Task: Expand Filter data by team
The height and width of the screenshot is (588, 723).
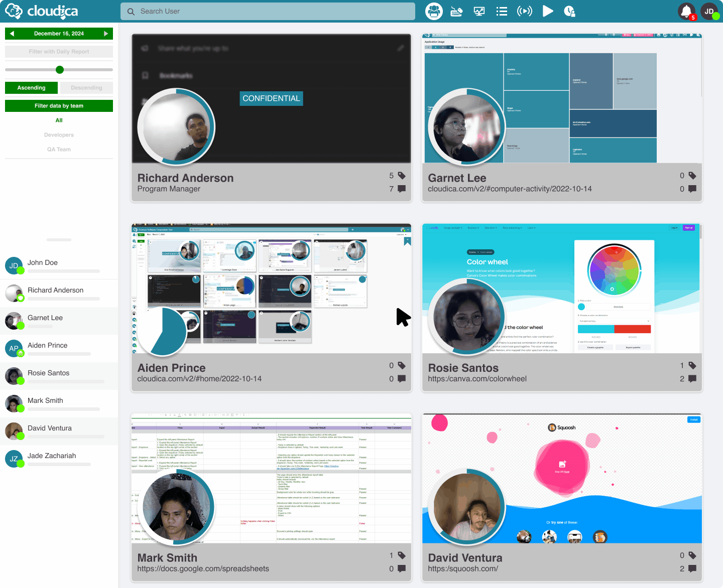Action: tap(59, 105)
